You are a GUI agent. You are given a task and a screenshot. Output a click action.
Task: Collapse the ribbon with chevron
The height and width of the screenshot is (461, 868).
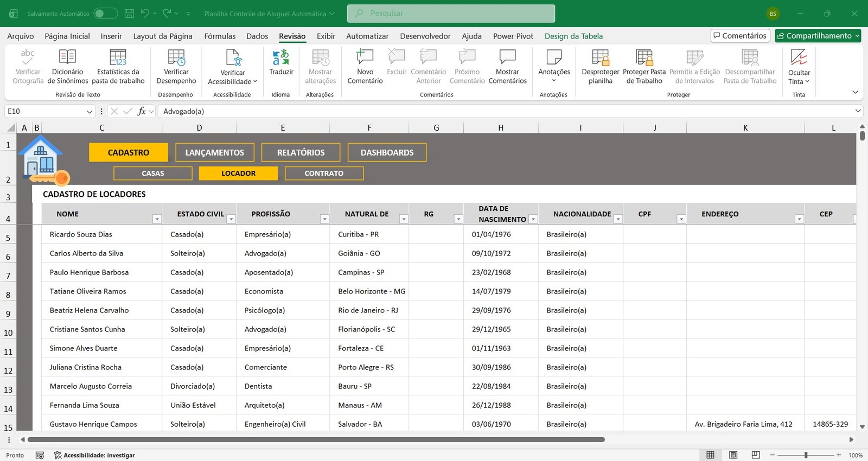855,92
